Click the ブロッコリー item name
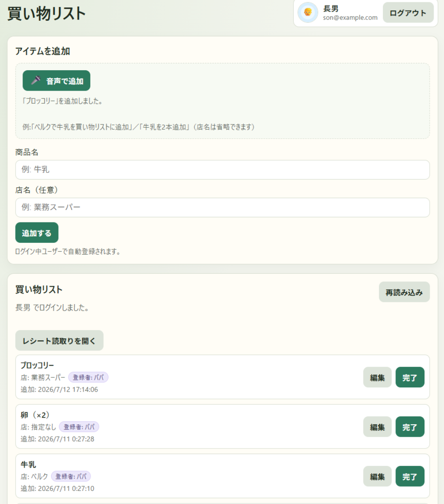This screenshot has width=444, height=504. [x=37, y=366]
